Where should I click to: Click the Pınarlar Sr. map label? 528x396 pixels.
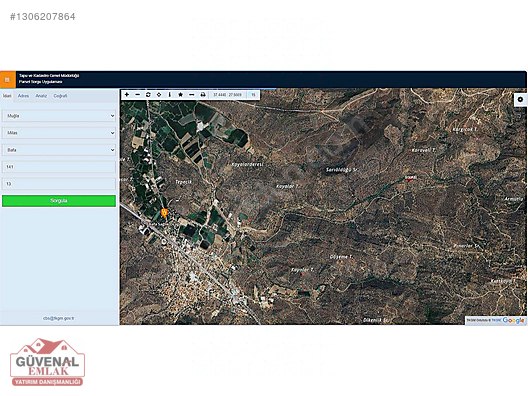467,246
